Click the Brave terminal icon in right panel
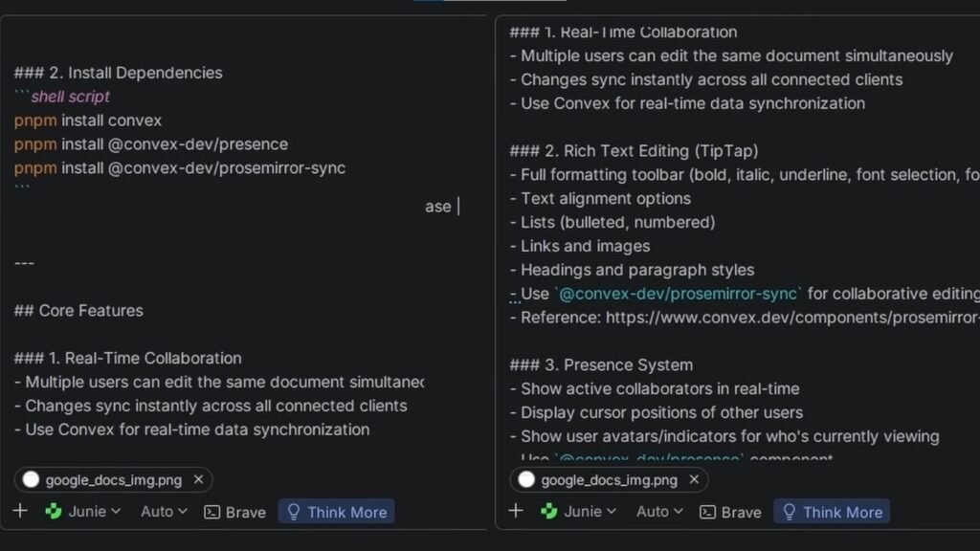 [708, 513]
